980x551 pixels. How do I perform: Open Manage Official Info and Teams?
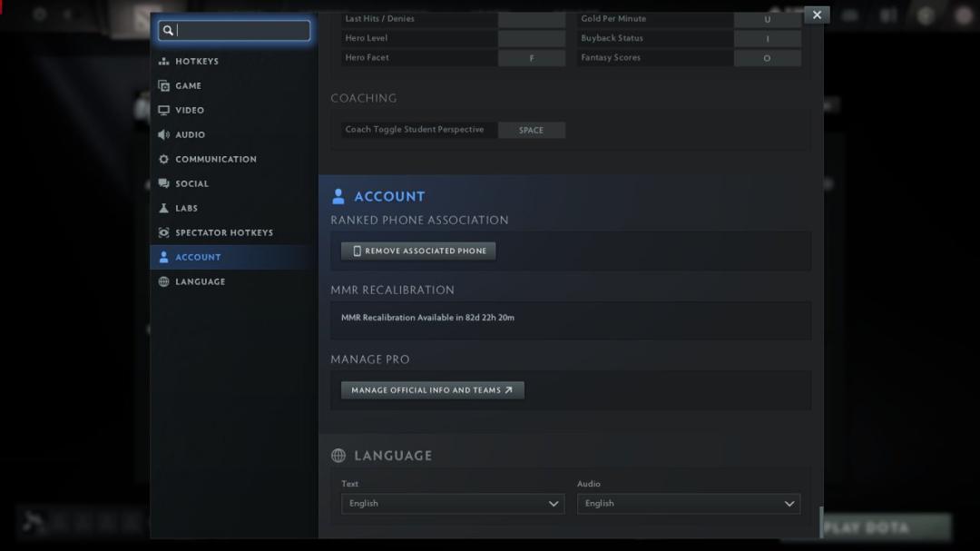[x=433, y=390]
